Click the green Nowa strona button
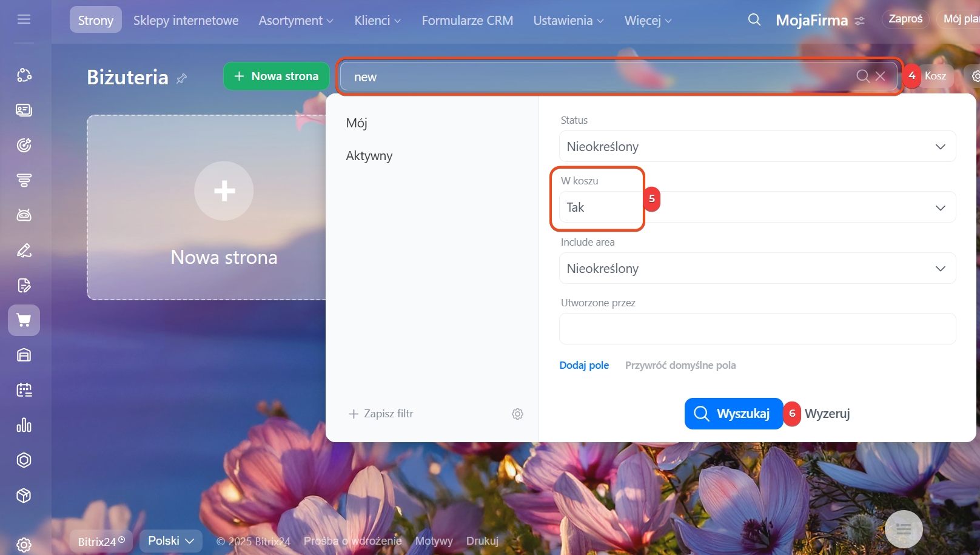 (x=276, y=76)
